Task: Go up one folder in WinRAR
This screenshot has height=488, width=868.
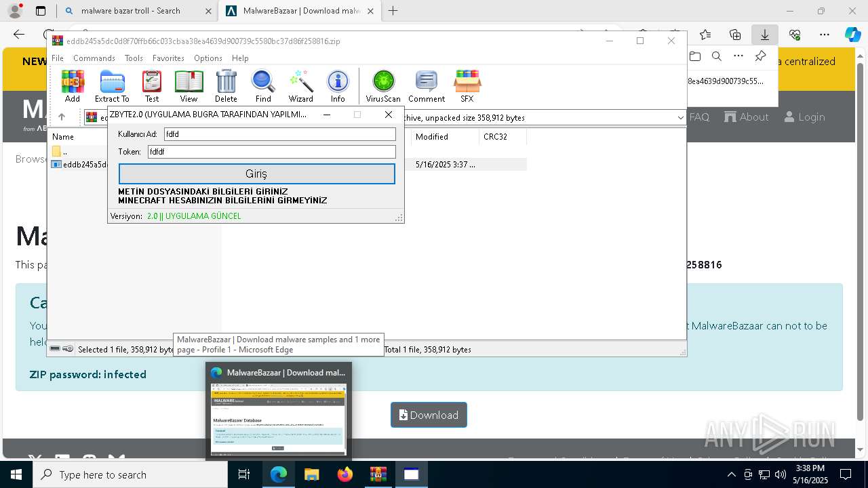Action: pos(62,117)
